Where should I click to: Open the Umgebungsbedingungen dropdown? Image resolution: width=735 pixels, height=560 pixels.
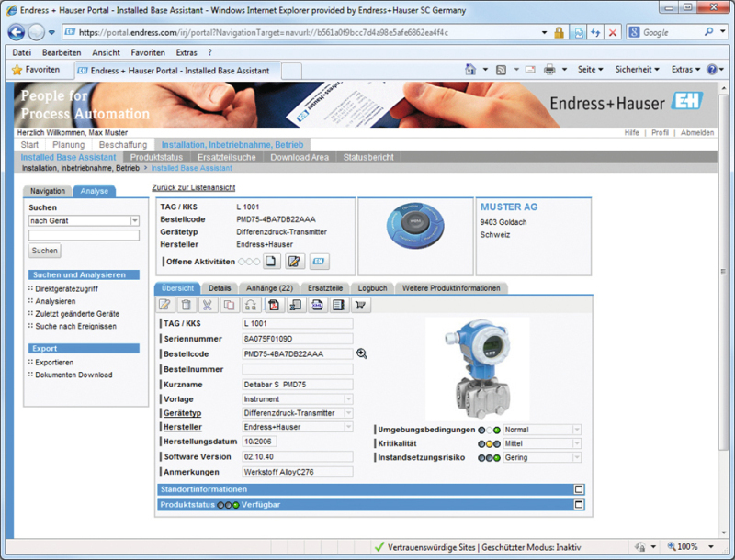point(576,430)
